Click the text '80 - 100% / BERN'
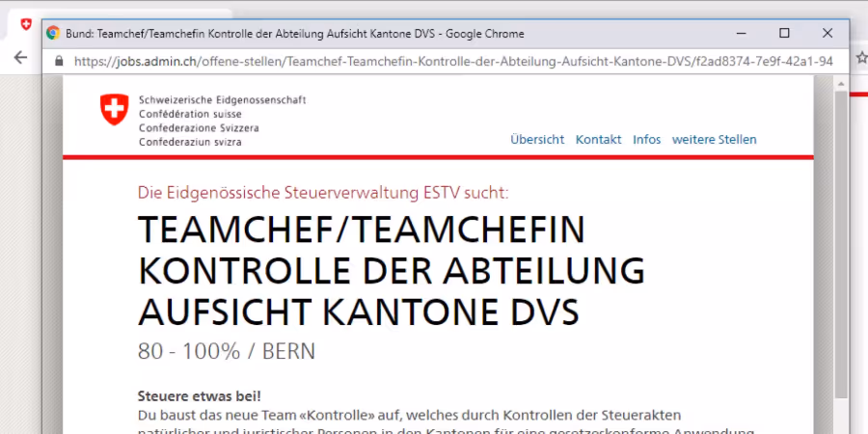Screen dimensions: 868x434 tap(227, 351)
